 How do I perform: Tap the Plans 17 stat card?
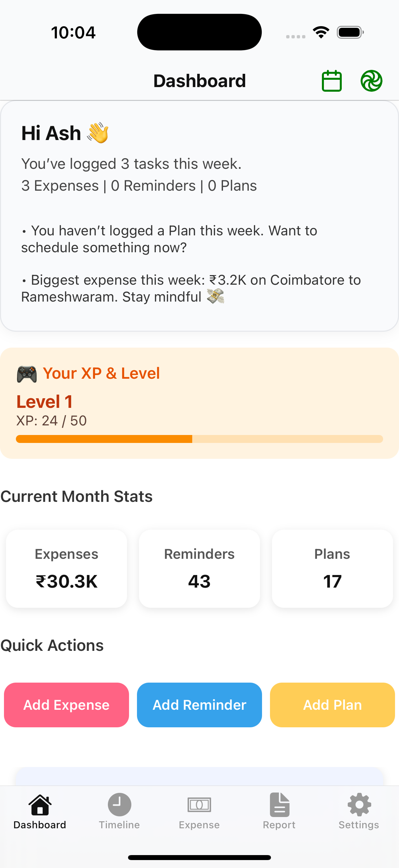click(x=332, y=568)
